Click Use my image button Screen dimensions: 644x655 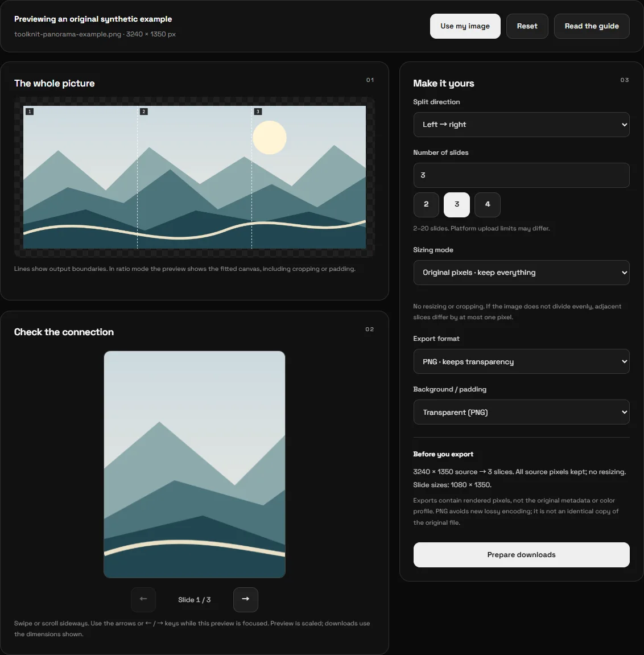coord(465,26)
